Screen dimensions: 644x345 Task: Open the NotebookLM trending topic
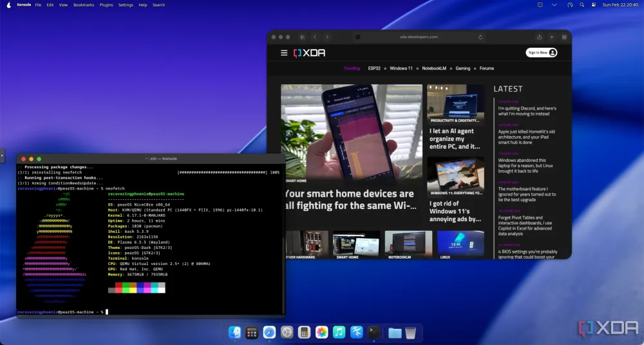(434, 68)
